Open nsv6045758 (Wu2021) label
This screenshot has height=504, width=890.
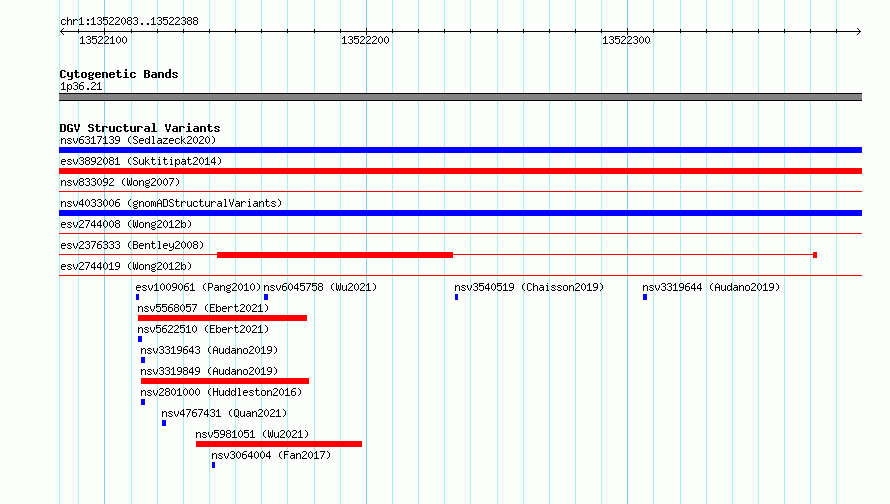tap(320, 287)
